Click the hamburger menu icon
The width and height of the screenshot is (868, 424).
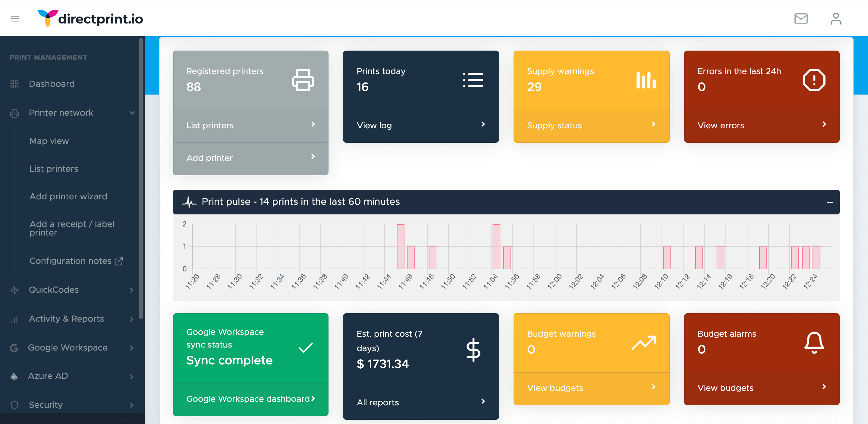click(x=15, y=19)
